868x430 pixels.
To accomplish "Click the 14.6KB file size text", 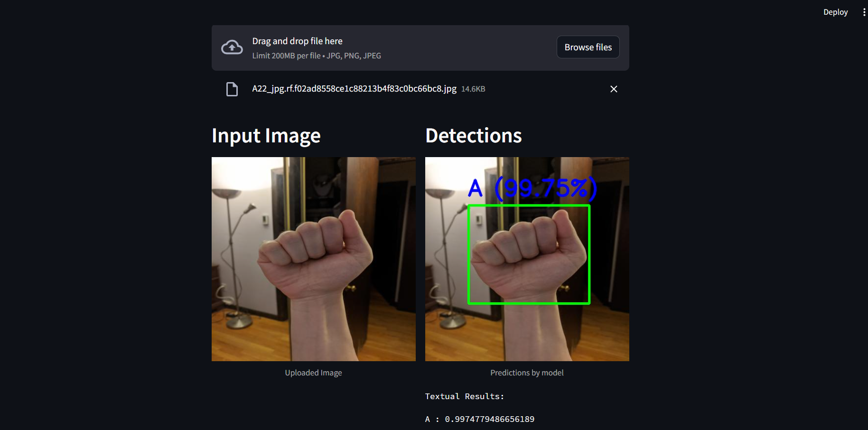I will pos(473,89).
